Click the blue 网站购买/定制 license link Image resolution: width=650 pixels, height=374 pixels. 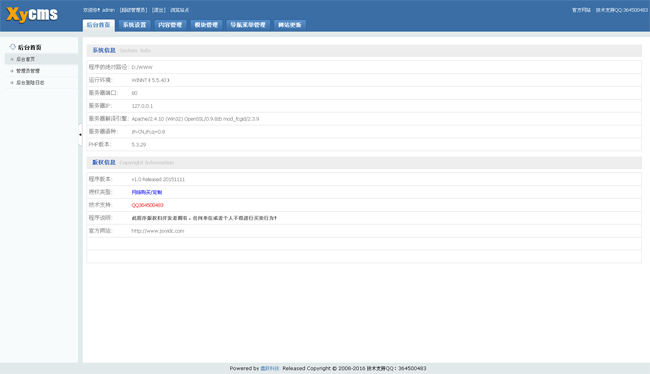point(147,192)
